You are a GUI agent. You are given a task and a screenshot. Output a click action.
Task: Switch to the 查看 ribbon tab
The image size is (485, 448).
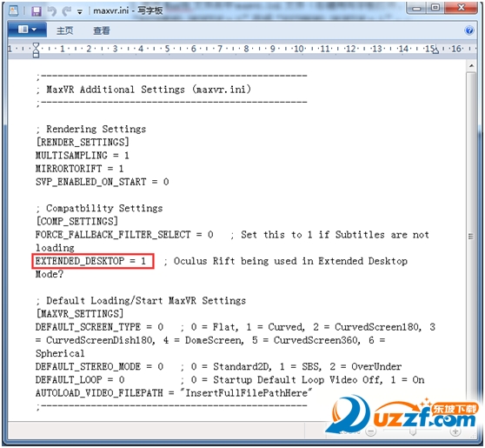102,30
